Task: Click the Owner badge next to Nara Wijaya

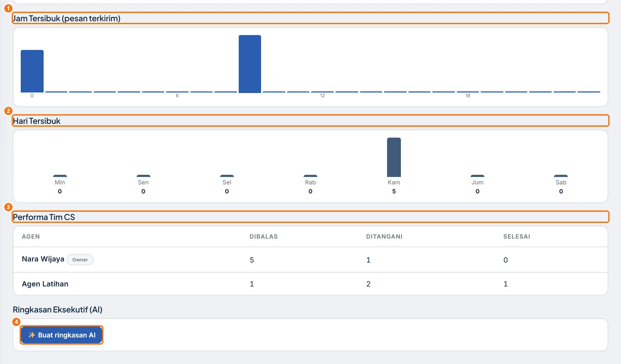Action: (80, 260)
